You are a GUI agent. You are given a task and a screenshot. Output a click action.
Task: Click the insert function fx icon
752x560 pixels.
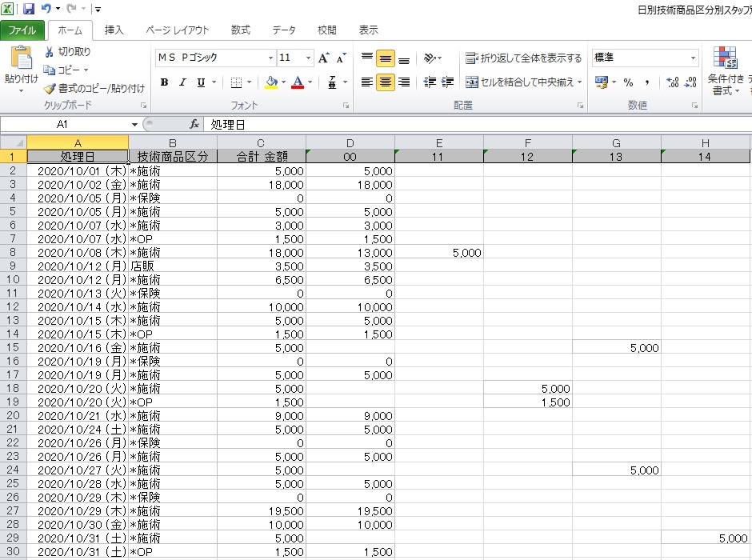click(194, 125)
